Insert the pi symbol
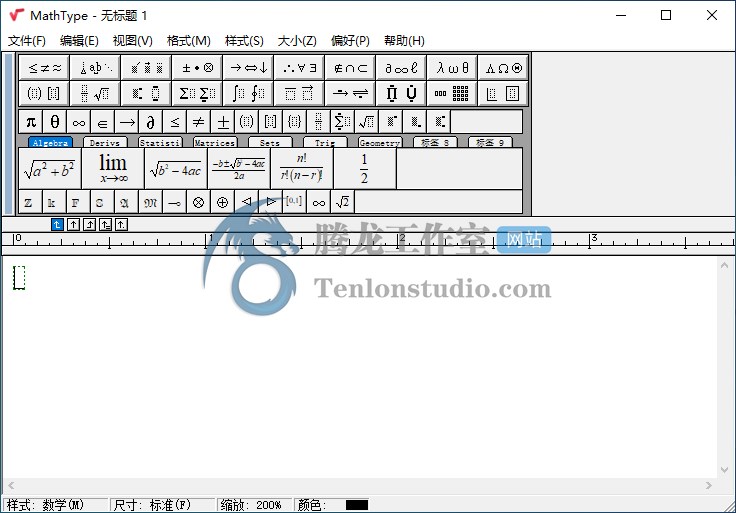The height and width of the screenshot is (513, 736). 31,122
